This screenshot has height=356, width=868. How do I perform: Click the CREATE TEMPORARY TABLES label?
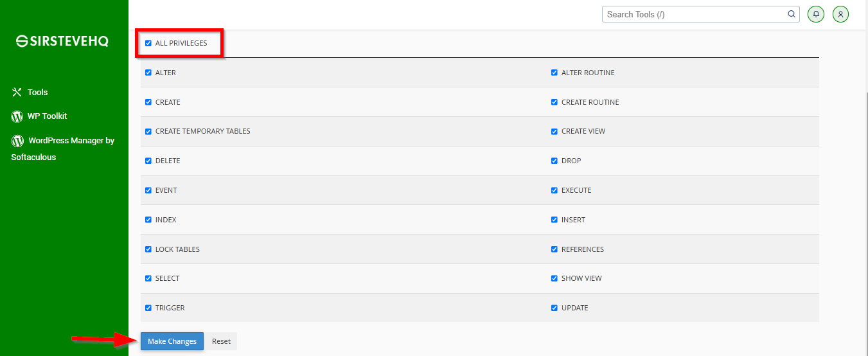coord(203,131)
